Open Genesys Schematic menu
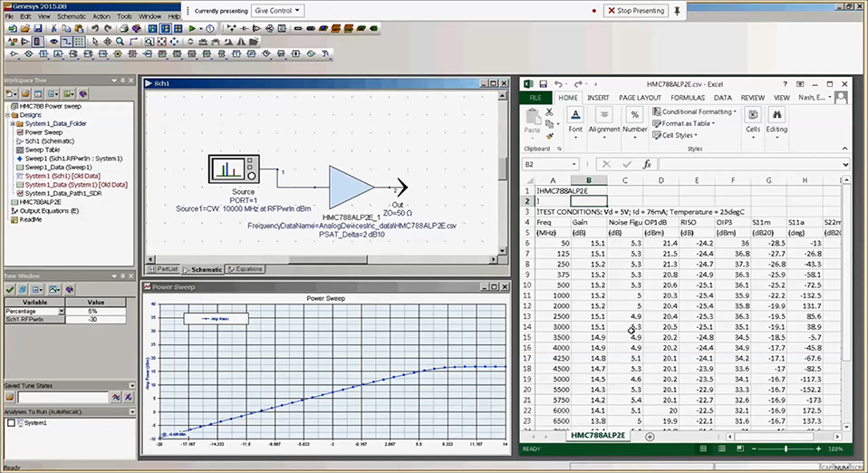868x473 pixels. click(72, 16)
